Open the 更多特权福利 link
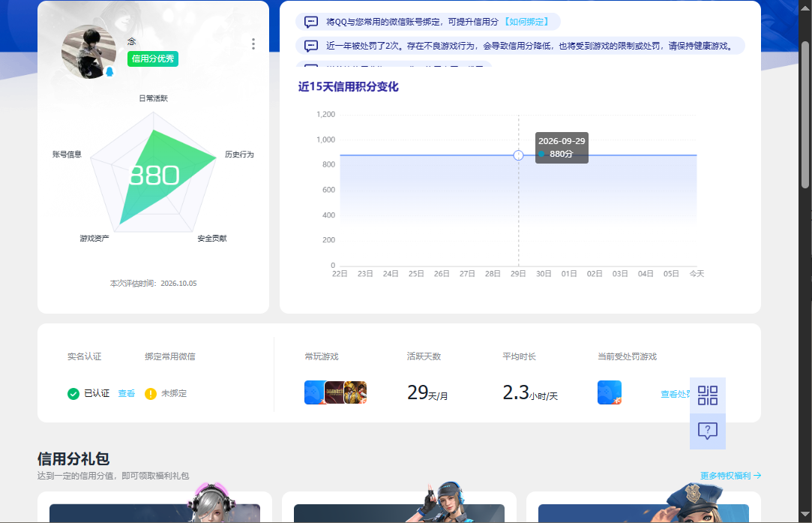The width and height of the screenshot is (812, 523). click(731, 475)
